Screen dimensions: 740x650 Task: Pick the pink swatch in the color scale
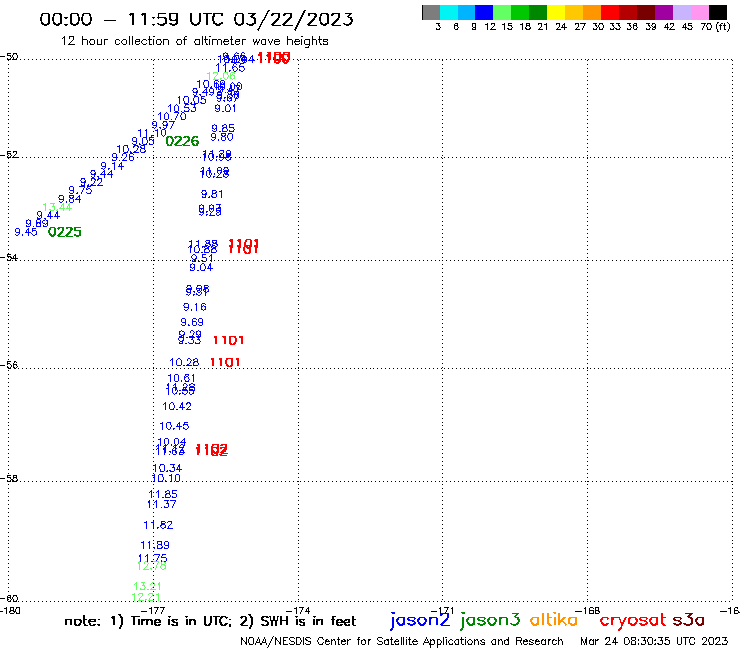700,12
